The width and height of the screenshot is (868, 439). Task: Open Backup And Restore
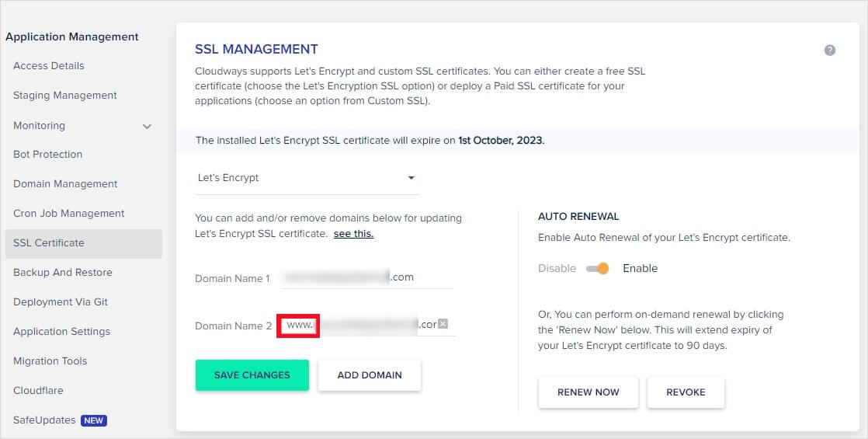63,273
